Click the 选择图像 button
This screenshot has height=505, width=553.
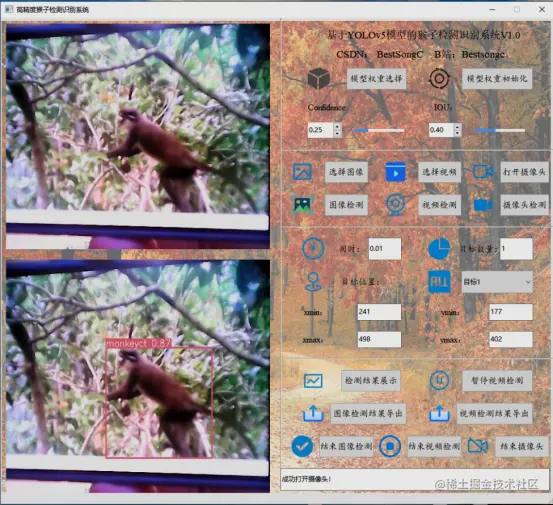click(x=346, y=172)
